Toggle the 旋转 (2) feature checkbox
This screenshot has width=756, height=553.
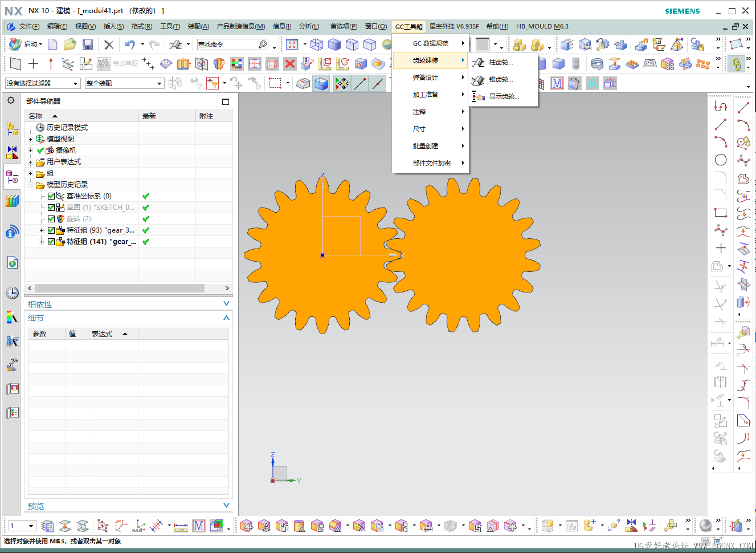pyautogui.click(x=51, y=219)
